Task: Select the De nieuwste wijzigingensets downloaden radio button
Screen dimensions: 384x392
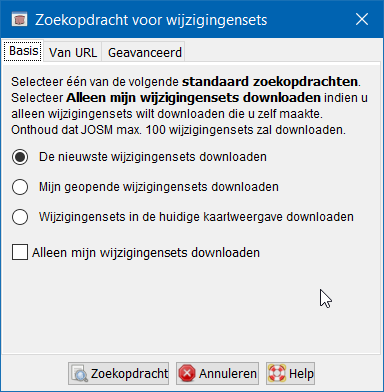Action: [20, 157]
